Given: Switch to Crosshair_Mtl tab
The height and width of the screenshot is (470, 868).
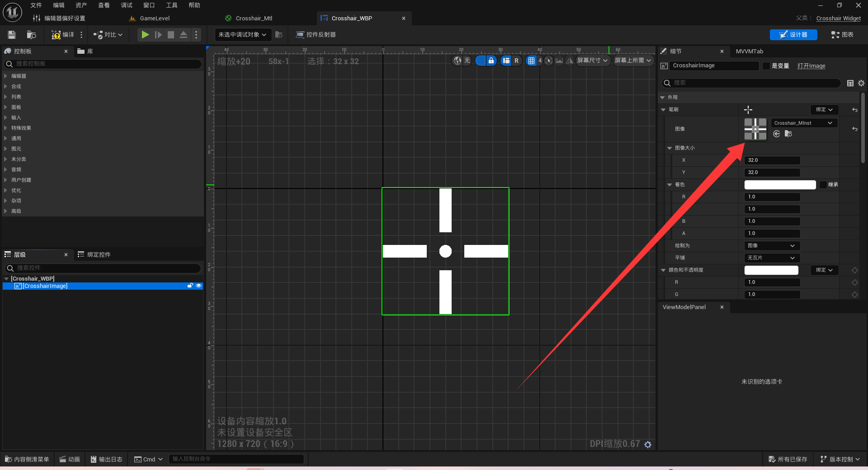Looking at the screenshot, I should click(249, 18).
